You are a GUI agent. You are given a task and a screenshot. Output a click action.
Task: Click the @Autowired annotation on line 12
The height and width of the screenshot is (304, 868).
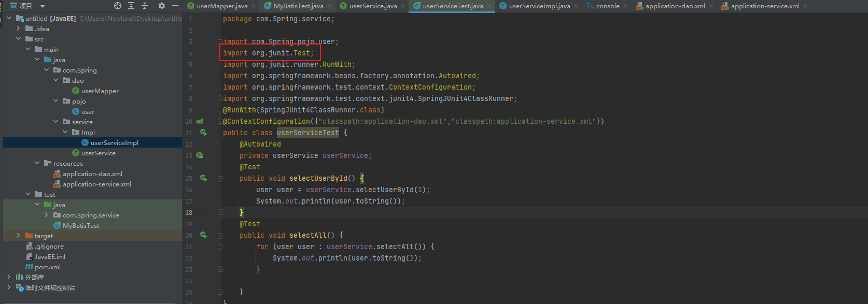260,144
